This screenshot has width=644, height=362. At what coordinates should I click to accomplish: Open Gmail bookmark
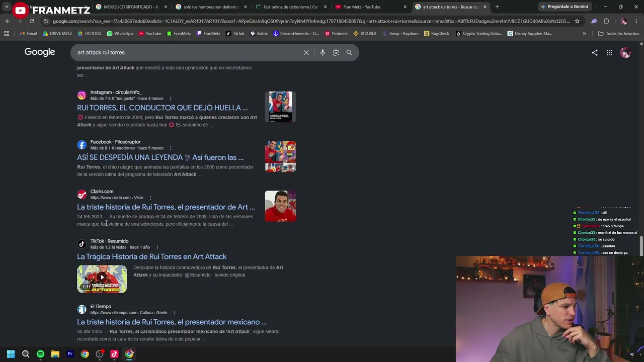[x=28, y=34]
